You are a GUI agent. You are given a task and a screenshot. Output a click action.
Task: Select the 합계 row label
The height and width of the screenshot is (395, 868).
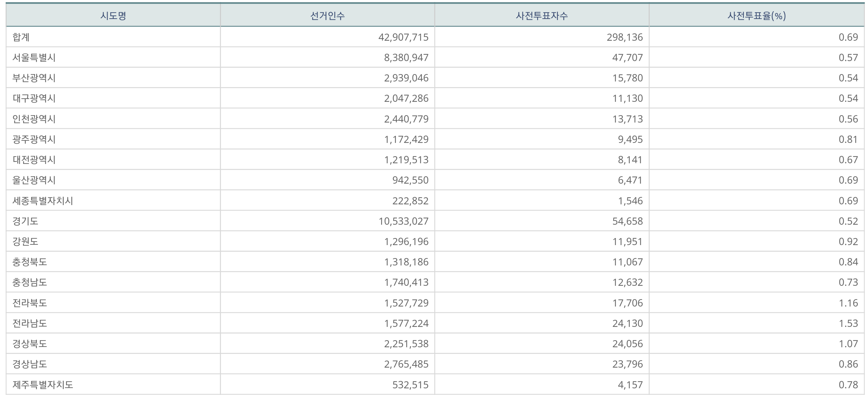point(21,37)
